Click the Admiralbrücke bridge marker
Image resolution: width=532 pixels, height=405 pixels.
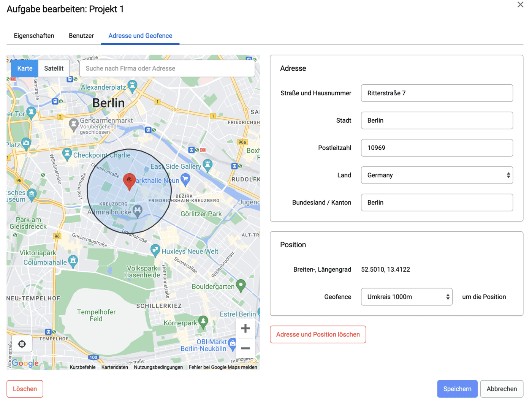pyautogui.click(x=138, y=210)
